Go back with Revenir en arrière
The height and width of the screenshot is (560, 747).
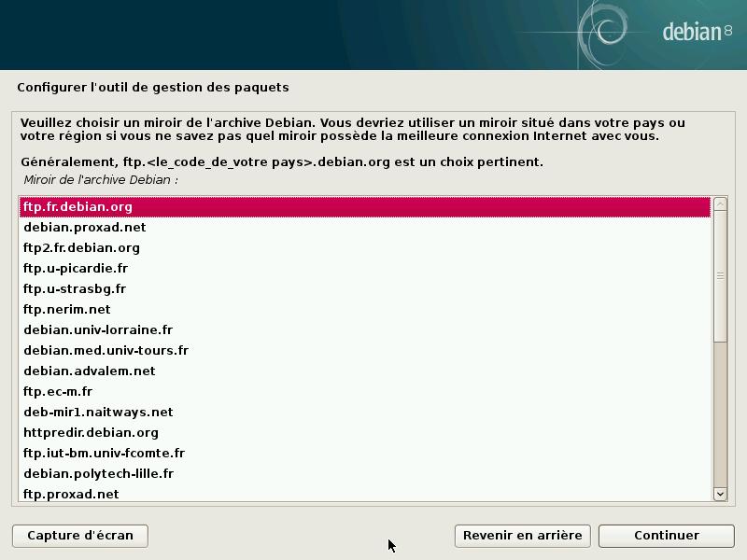pos(522,536)
